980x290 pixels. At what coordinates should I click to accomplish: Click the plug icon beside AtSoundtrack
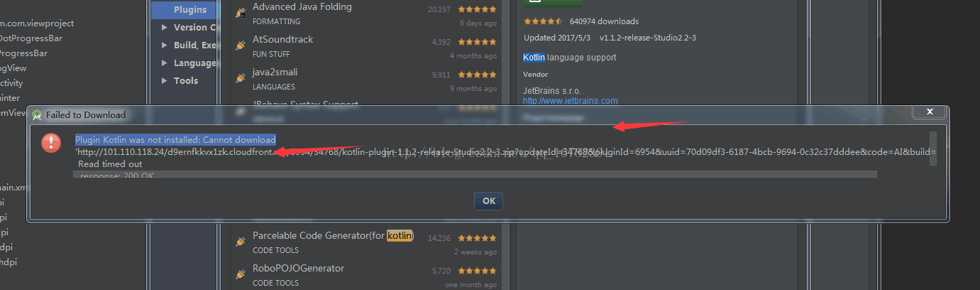click(241, 45)
